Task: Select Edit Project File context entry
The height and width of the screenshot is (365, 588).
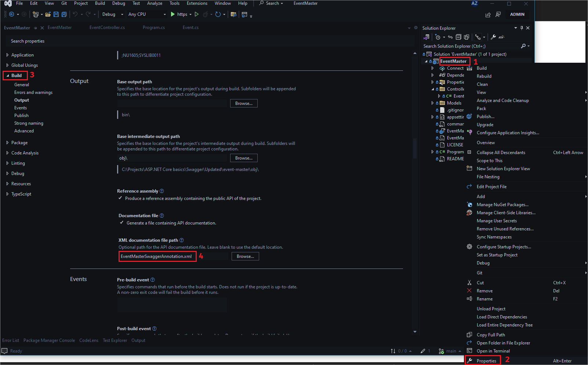Action: (x=491, y=187)
